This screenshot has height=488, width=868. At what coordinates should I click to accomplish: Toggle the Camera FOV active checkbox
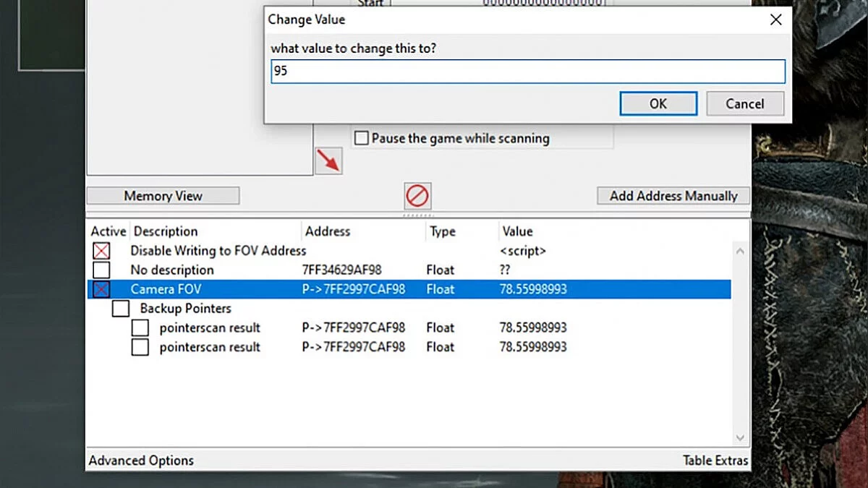(101, 289)
